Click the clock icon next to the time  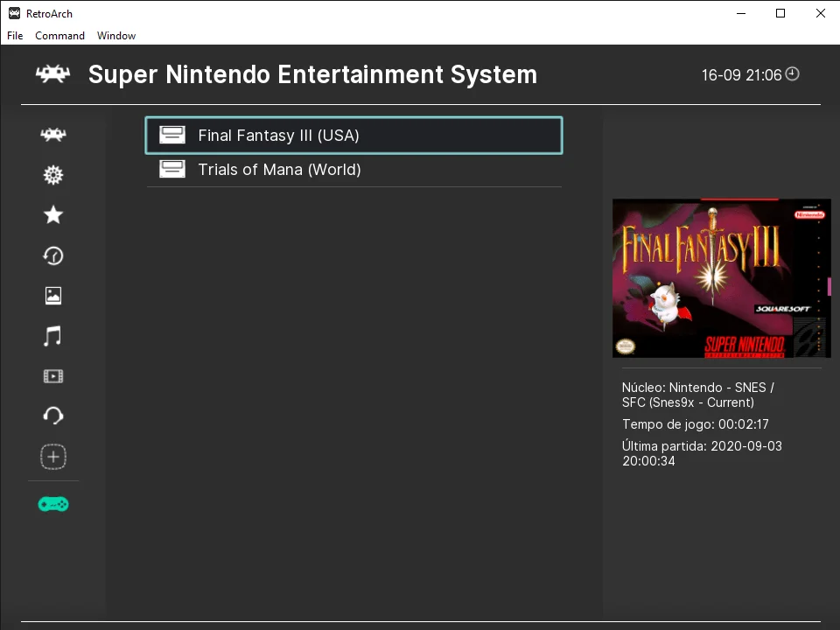793,73
